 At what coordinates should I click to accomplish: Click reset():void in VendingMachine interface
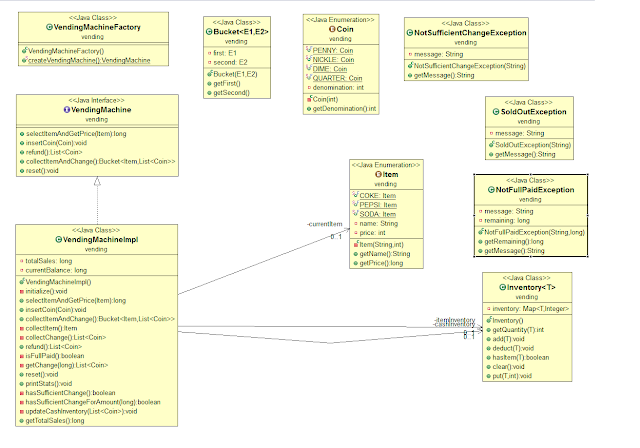coord(42,171)
